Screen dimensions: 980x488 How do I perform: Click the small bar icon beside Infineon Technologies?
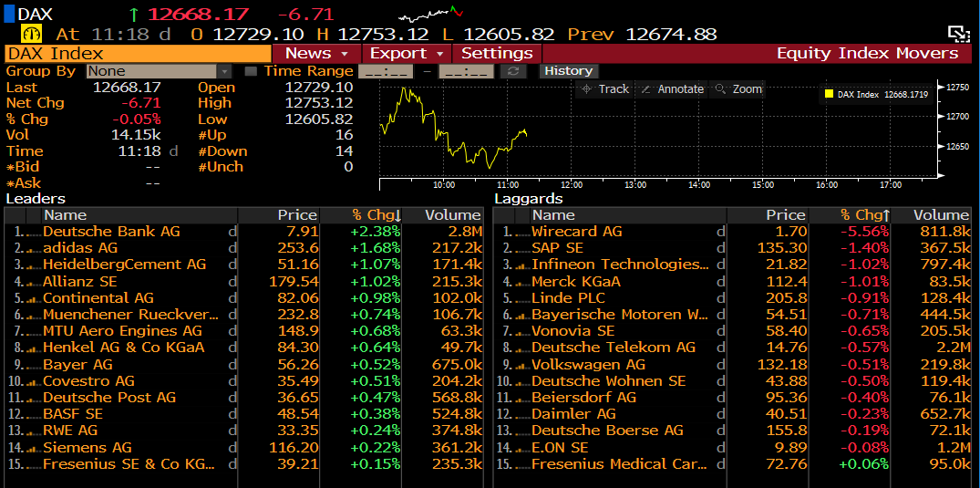[x=524, y=265]
